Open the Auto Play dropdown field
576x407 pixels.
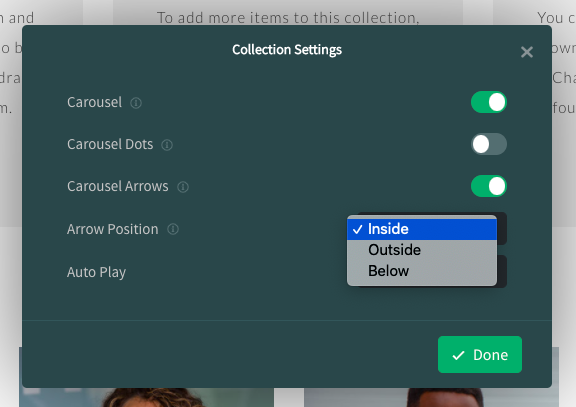tap(502, 272)
